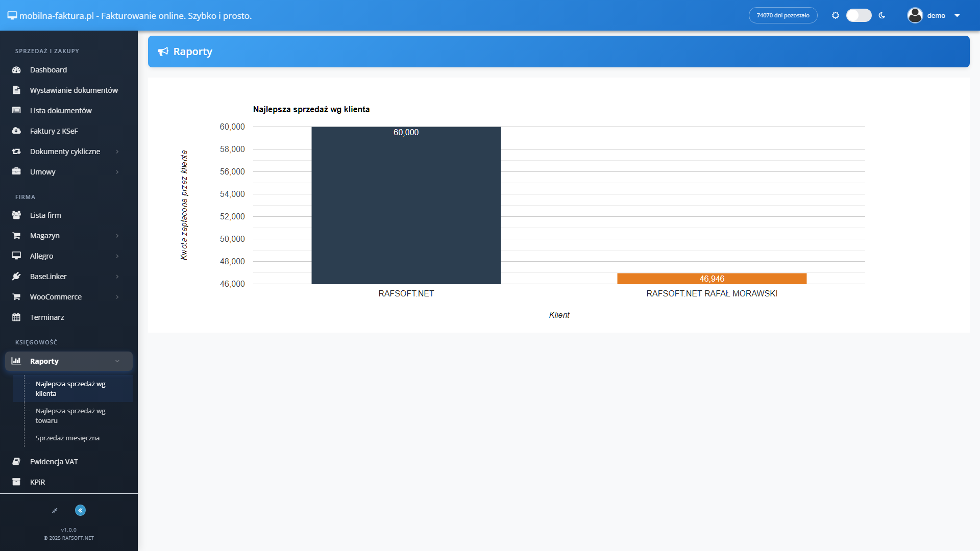This screenshot has height=551, width=980.
Task: Expand the Magazyn submenu chevron
Action: click(x=117, y=236)
